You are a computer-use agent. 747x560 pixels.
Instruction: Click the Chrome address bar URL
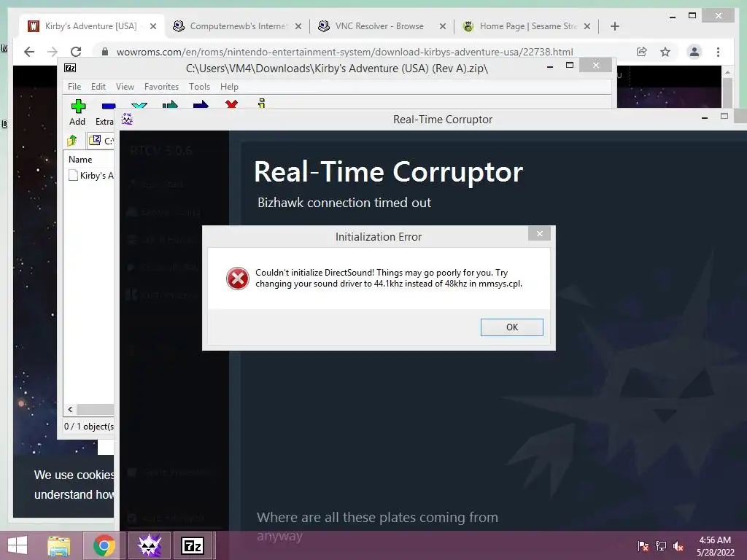pos(344,52)
